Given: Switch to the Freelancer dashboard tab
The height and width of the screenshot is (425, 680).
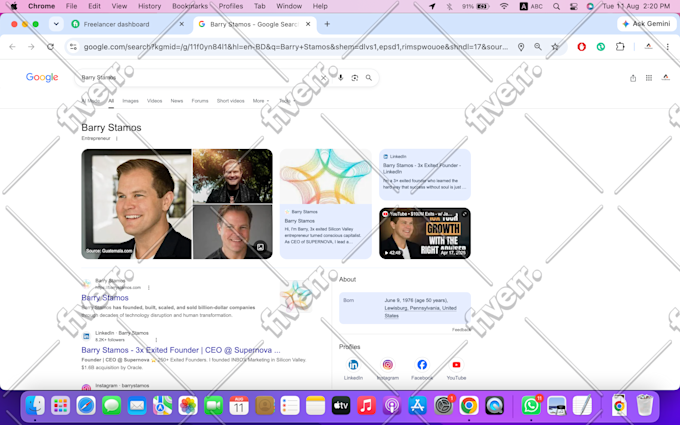Looking at the screenshot, I should click(128, 24).
